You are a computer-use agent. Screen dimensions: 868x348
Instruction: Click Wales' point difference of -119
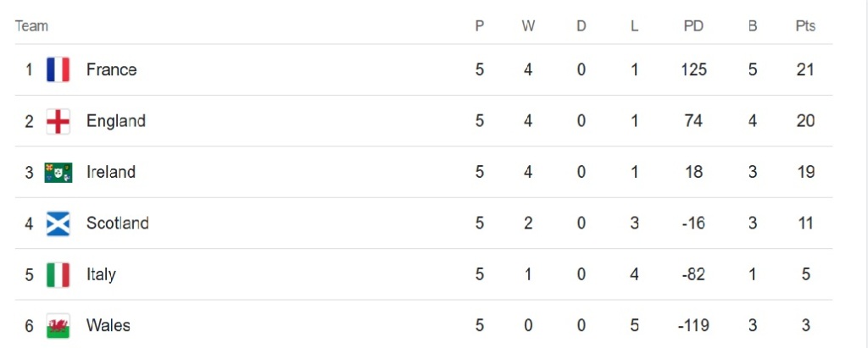click(693, 325)
